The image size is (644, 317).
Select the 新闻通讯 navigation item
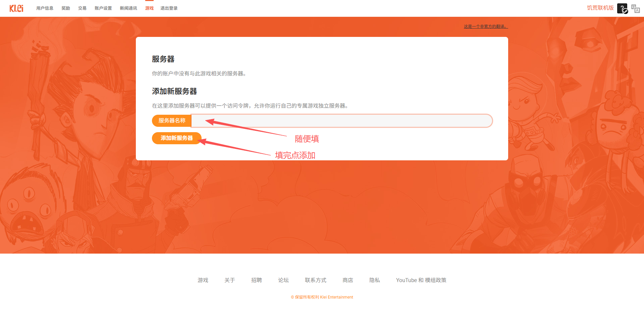128,8
